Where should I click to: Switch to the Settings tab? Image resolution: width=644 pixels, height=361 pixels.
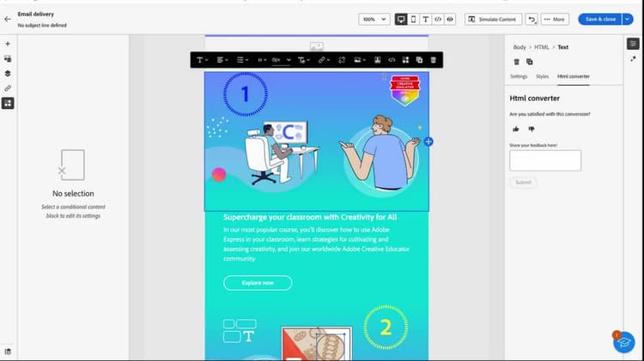point(519,76)
